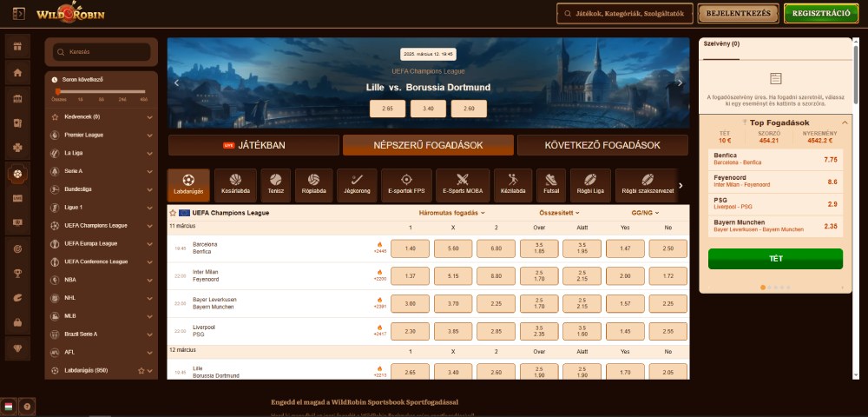Choose the Jégkorong hockey icon

(356, 183)
